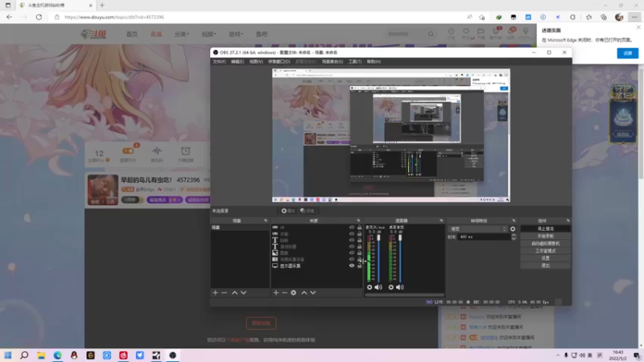Image resolution: width=644 pixels, height=362 pixels.
Task: Toggle visibility of the first source row
Action: [352, 228]
